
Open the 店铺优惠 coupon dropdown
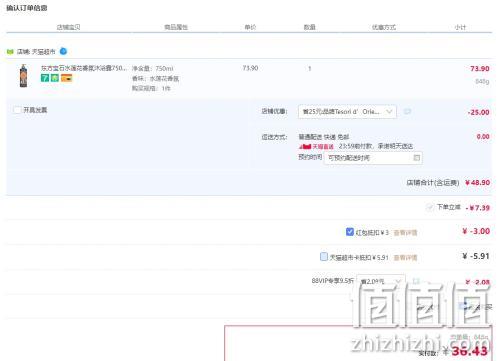[x=347, y=112]
